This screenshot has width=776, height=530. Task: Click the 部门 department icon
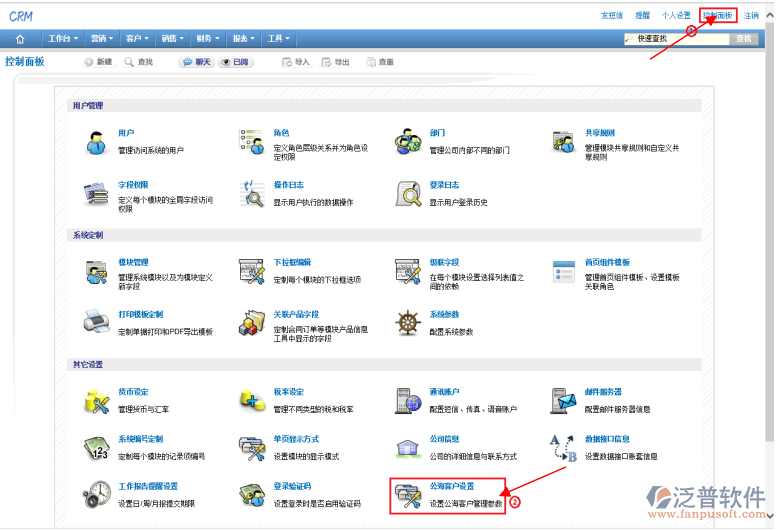tap(408, 142)
